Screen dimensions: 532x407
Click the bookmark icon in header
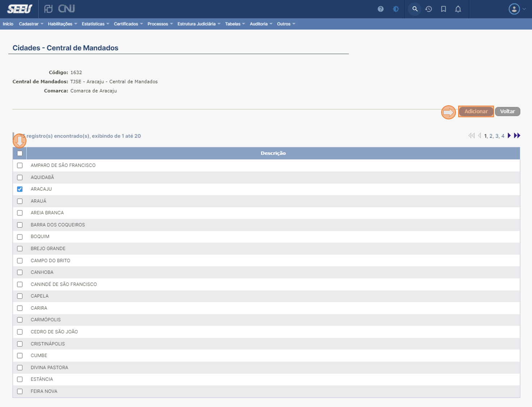click(443, 9)
